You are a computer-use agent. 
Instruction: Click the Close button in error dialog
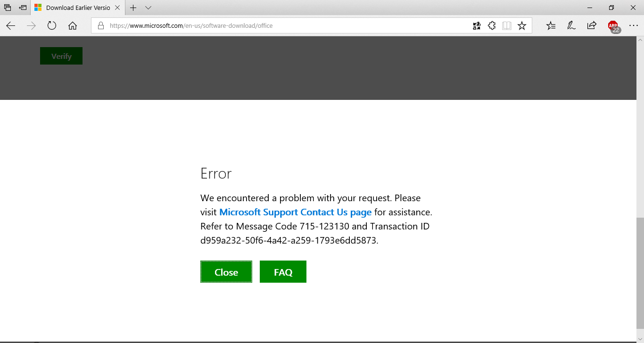226,272
